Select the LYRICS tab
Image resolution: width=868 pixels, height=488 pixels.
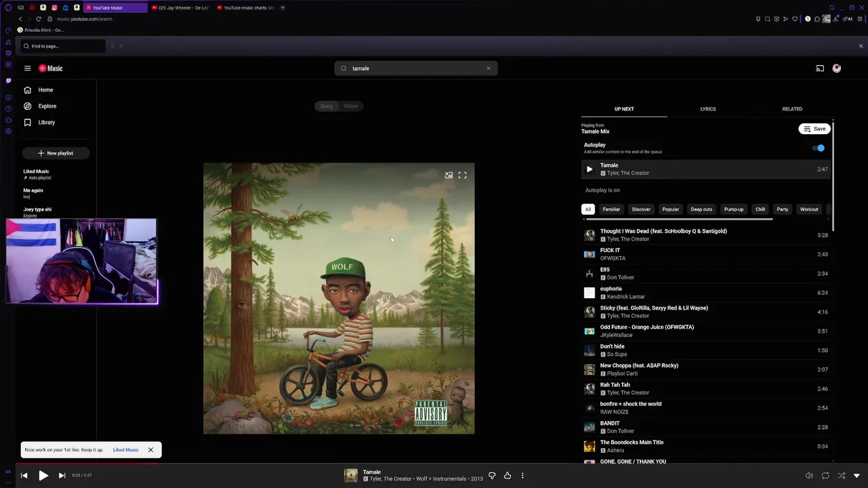pyautogui.click(x=708, y=109)
